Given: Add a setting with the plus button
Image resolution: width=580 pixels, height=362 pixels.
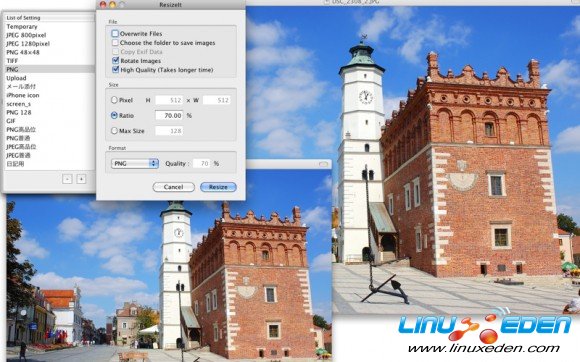Looking at the screenshot, I should pos(81,179).
